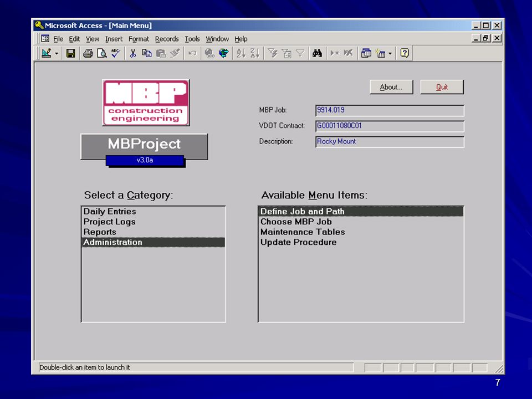Image resolution: width=532 pixels, height=399 pixels.
Task: Apply Filter plain funnel icon
Action: pos(300,53)
